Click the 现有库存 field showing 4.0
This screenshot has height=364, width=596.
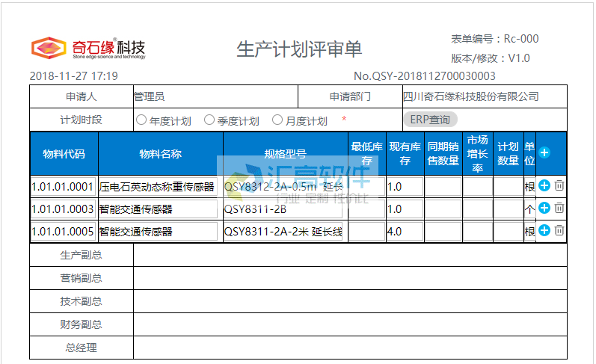[405, 232]
